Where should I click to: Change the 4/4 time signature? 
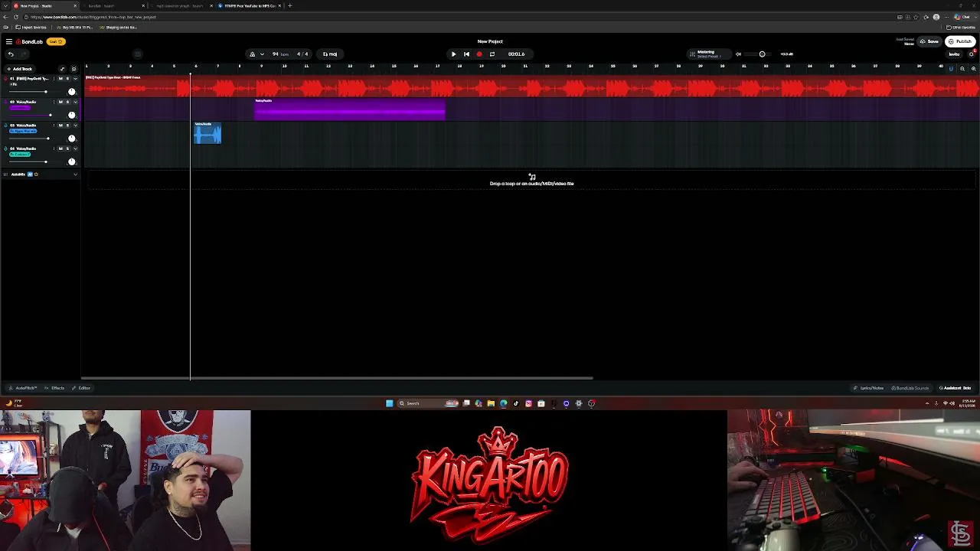coord(302,54)
